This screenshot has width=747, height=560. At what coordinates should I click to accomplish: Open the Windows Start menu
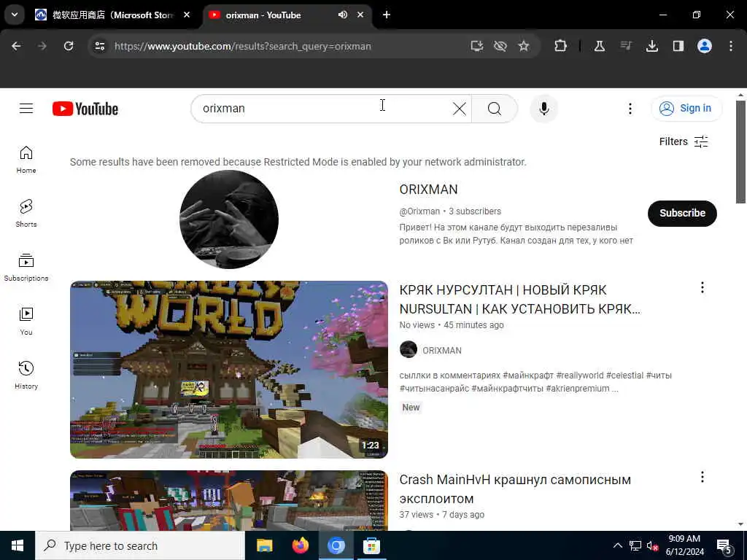[18, 545]
